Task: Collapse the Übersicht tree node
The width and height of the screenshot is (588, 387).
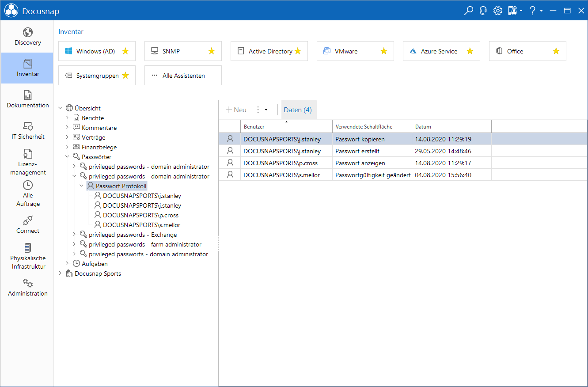Action: pyautogui.click(x=61, y=108)
